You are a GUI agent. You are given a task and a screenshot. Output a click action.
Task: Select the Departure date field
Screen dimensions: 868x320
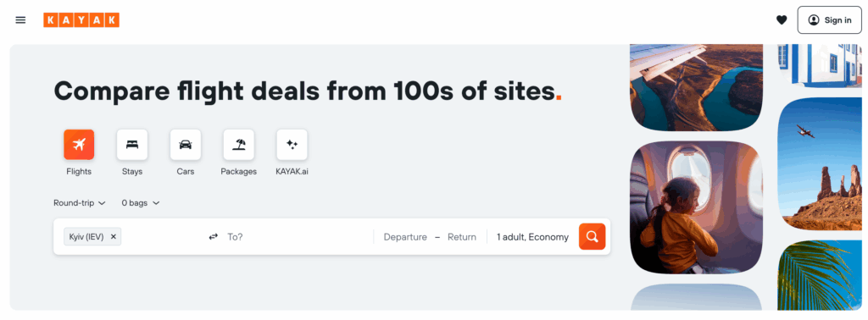pyautogui.click(x=405, y=236)
